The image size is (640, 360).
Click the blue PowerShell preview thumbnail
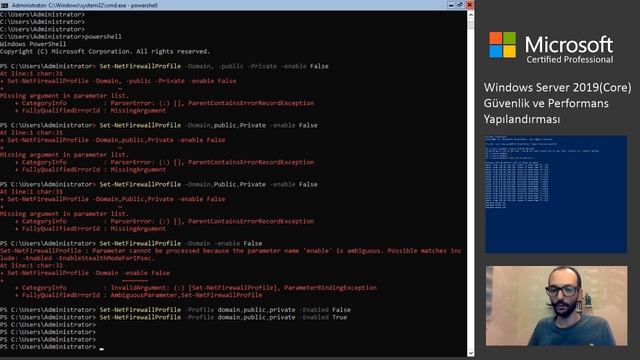[x=556, y=194]
